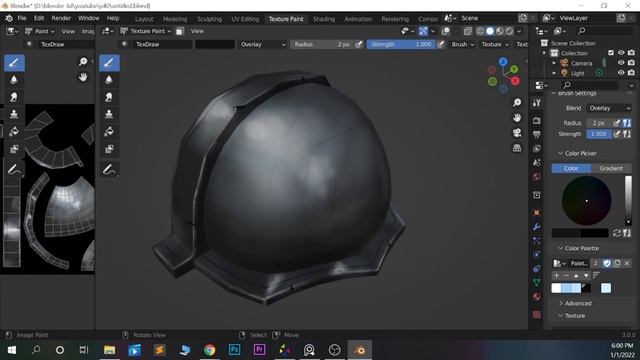The height and width of the screenshot is (360, 640).
Task: Open the Paint mode dropdown in image editor
Action: (x=39, y=31)
